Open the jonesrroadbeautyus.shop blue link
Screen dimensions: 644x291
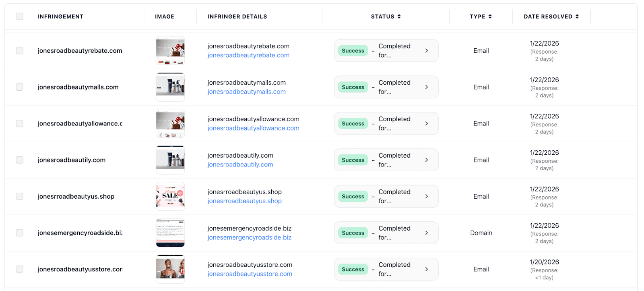(244, 201)
